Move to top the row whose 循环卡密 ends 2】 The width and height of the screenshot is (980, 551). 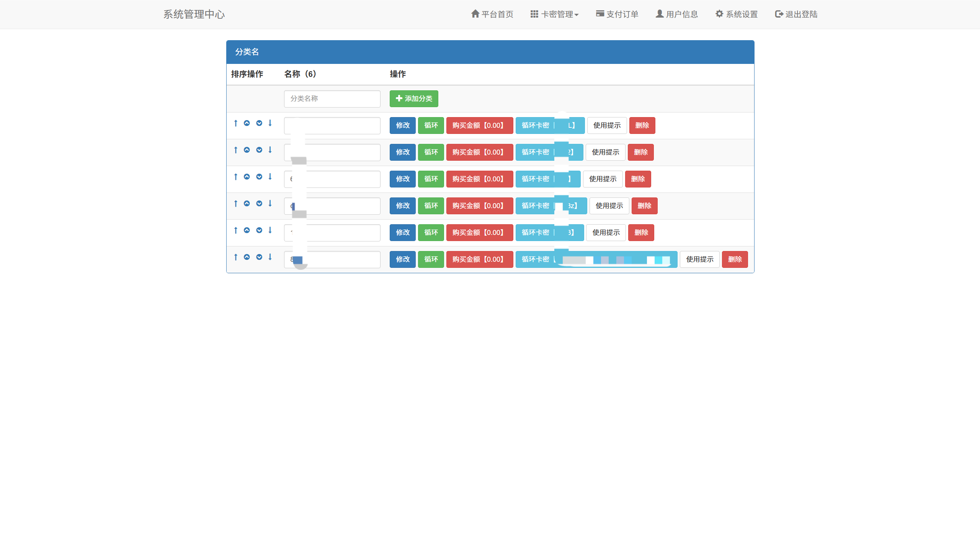(x=236, y=150)
